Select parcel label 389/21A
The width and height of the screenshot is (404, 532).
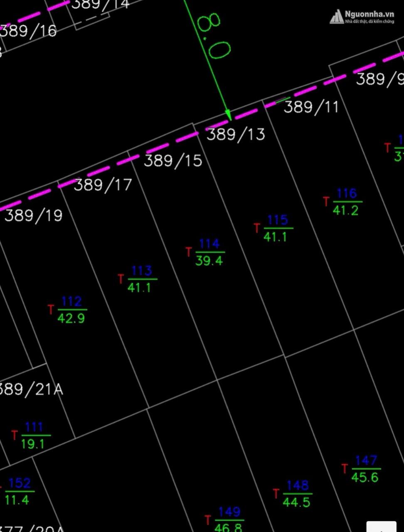tap(32, 389)
